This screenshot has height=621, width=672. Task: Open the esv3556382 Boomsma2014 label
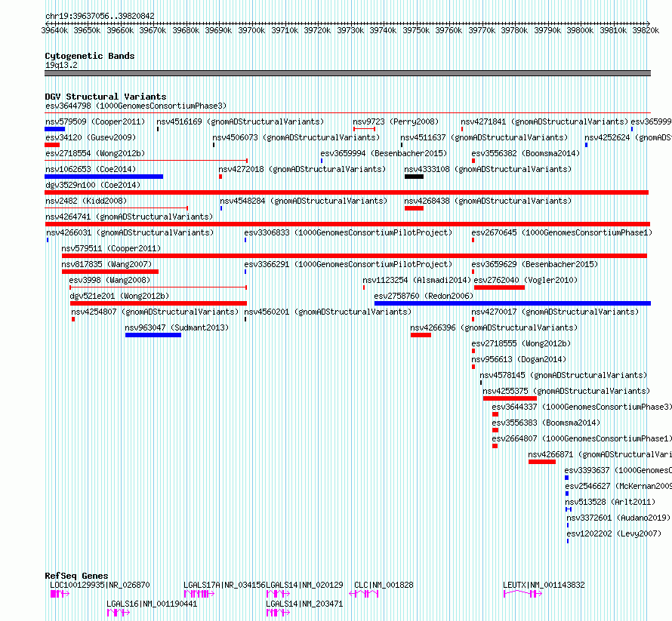coord(526,153)
